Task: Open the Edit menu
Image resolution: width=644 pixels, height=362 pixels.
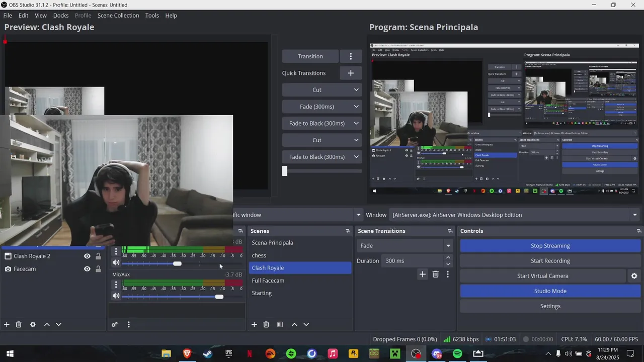Action: (23, 16)
